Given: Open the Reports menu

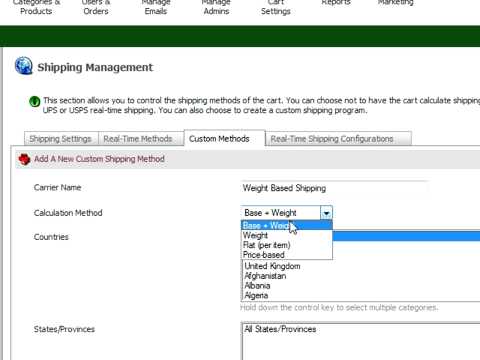Looking at the screenshot, I should click(336, 3).
